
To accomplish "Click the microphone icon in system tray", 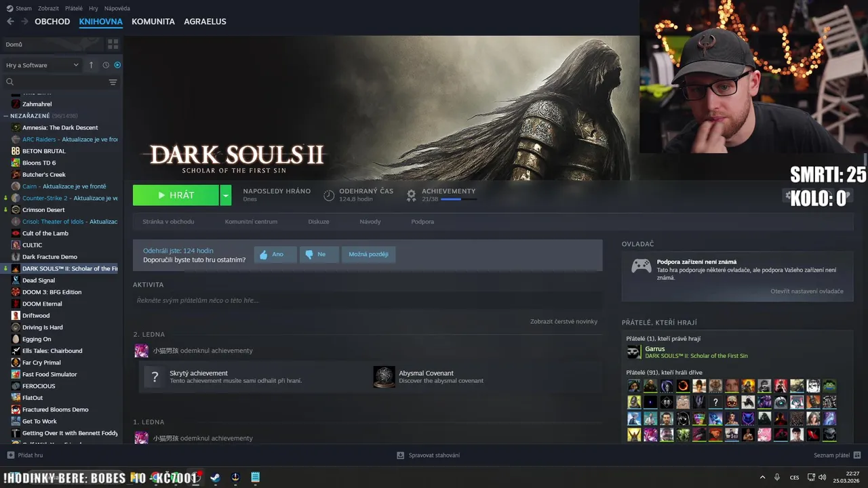I will point(777,477).
